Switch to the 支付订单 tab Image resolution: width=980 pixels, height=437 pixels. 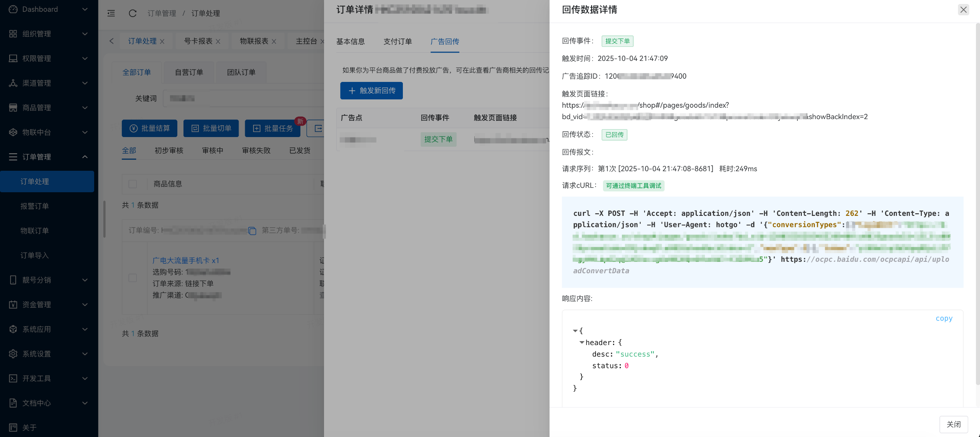click(x=397, y=42)
